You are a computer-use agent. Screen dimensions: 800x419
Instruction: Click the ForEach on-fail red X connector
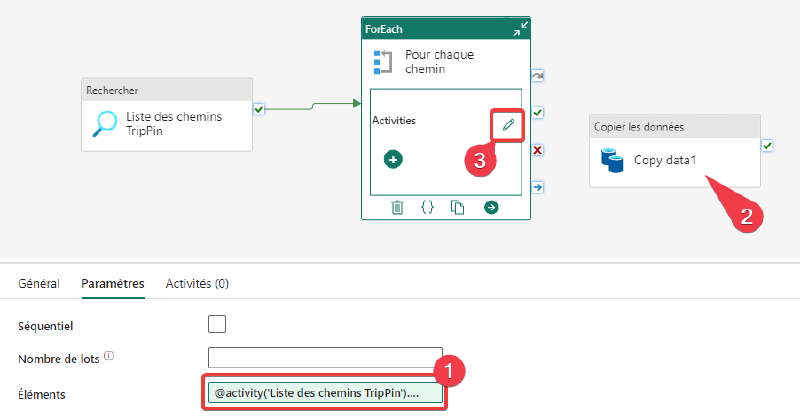click(538, 150)
